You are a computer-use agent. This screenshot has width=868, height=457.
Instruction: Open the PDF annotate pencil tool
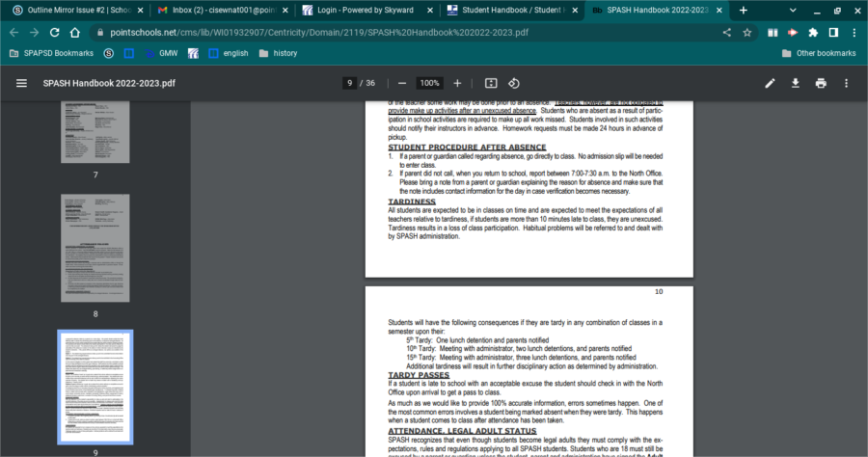coord(770,83)
